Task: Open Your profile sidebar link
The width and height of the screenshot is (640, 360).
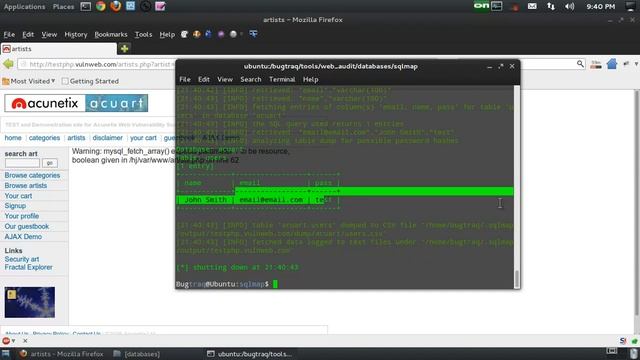Action: click(22, 216)
